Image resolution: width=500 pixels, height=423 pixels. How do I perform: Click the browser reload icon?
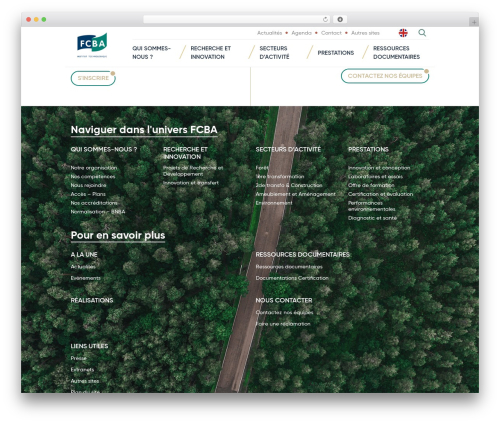coord(325,19)
